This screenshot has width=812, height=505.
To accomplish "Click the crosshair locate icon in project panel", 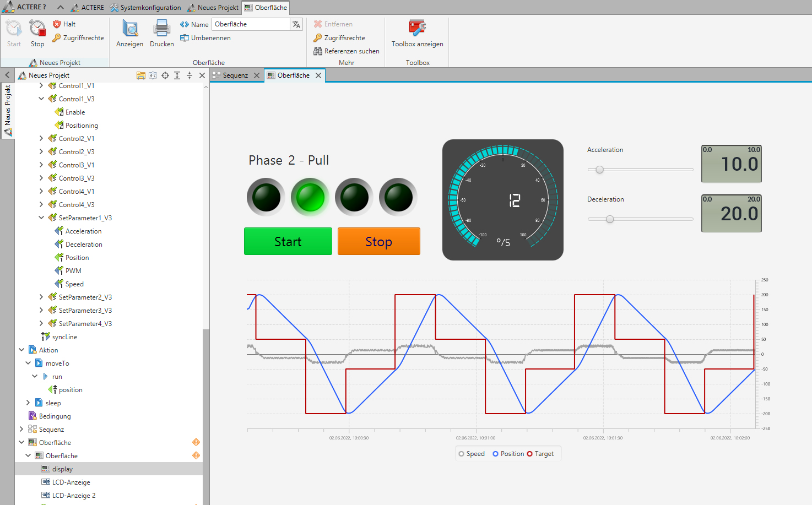I will coord(165,75).
